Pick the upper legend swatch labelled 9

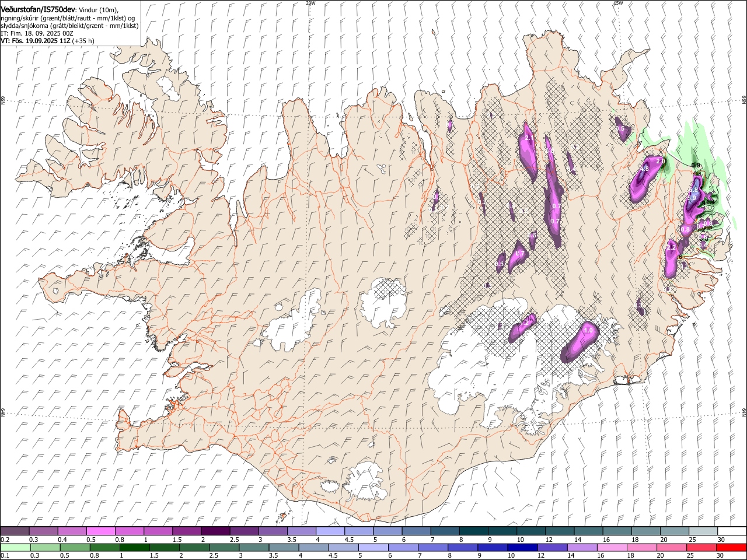502,531
